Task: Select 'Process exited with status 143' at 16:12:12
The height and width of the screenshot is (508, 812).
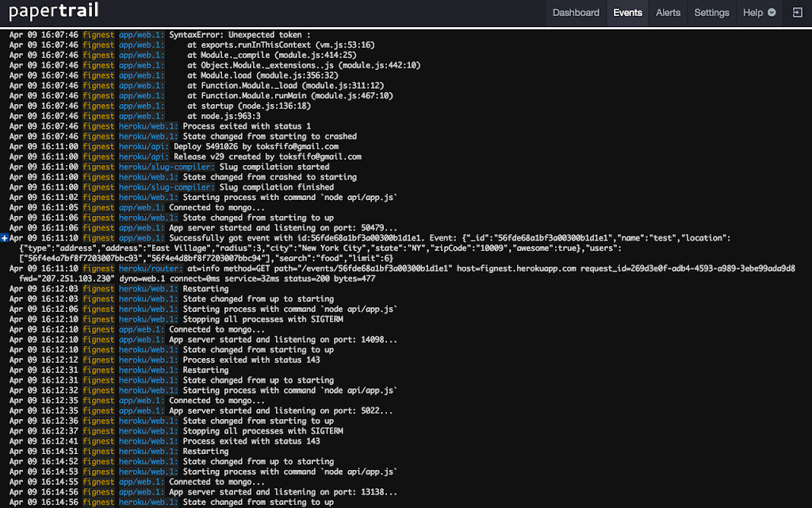Action: (x=251, y=360)
